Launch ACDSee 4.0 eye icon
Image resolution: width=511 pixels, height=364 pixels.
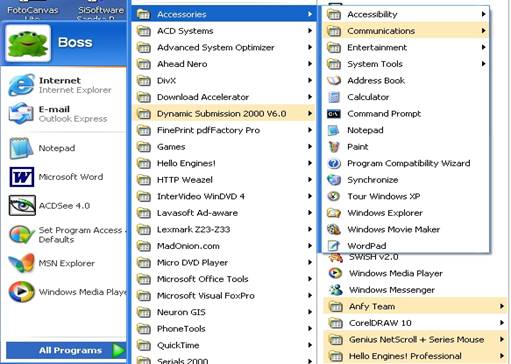[22, 206]
